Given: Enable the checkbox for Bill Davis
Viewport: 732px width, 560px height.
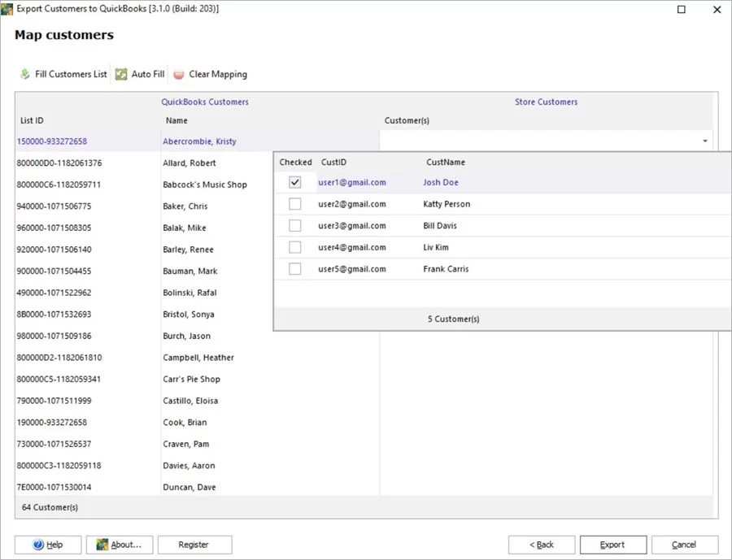Looking at the screenshot, I should point(294,225).
